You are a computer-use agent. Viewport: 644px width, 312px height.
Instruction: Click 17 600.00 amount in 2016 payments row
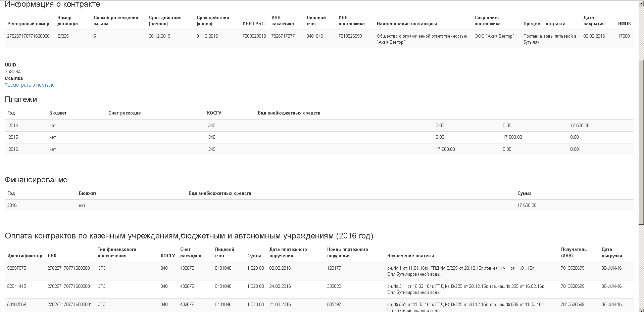pos(445,149)
